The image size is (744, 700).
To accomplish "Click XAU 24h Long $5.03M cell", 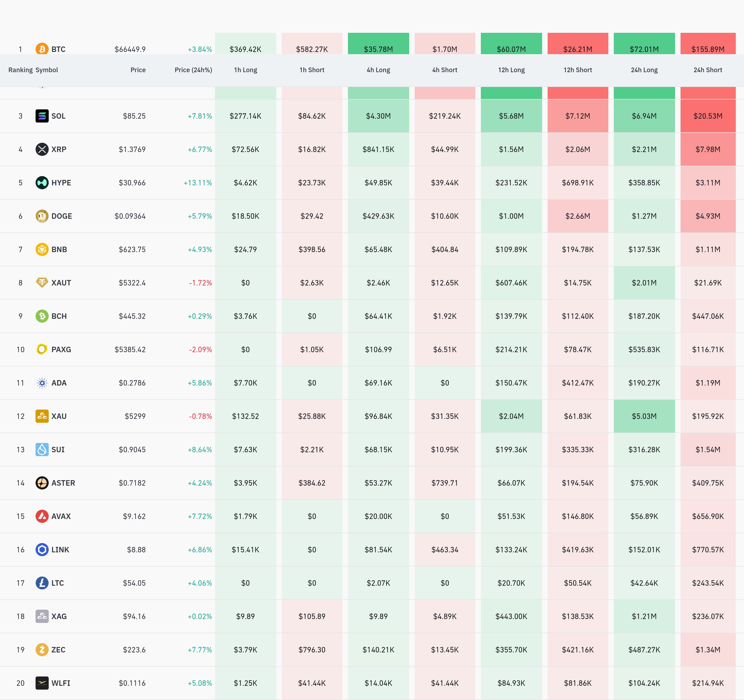I will 644,416.
